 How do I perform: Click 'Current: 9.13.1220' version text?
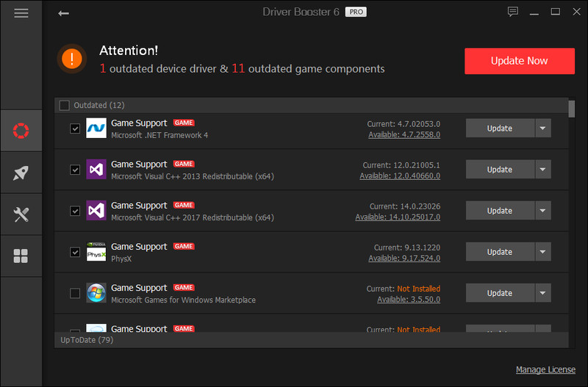[x=407, y=247]
